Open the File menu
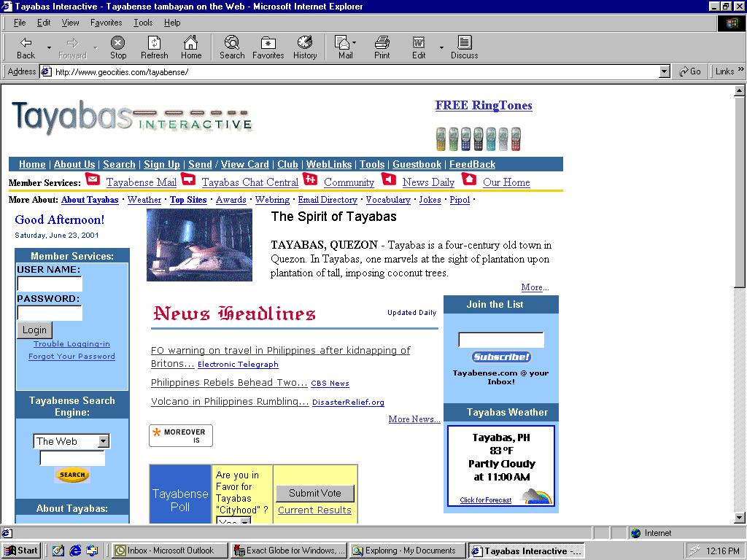Viewport: 747px width, 560px height. coord(20,23)
